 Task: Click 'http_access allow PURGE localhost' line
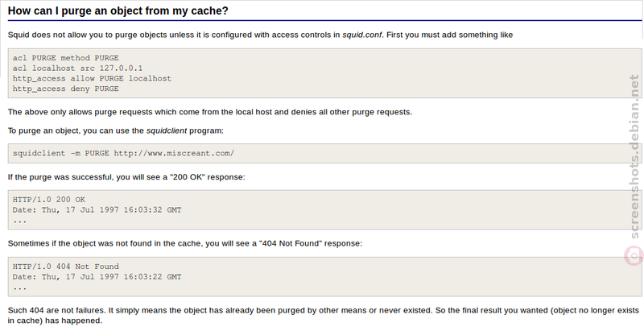click(x=92, y=78)
